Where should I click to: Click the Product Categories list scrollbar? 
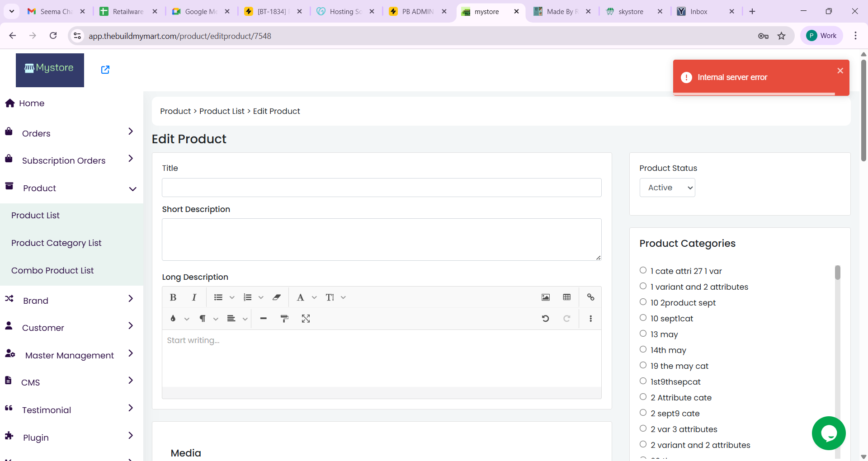837,273
